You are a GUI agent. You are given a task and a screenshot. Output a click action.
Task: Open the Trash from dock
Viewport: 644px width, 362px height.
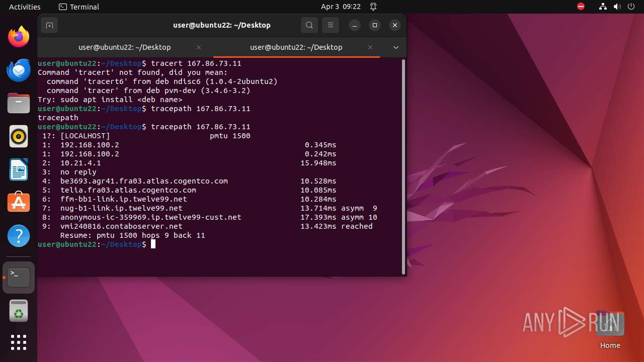tap(19, 311)
